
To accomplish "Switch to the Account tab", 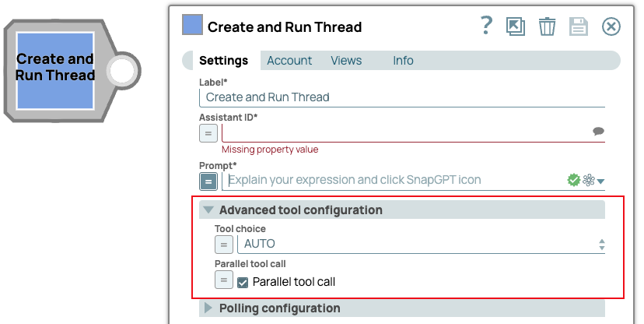I will coord(289,61).
